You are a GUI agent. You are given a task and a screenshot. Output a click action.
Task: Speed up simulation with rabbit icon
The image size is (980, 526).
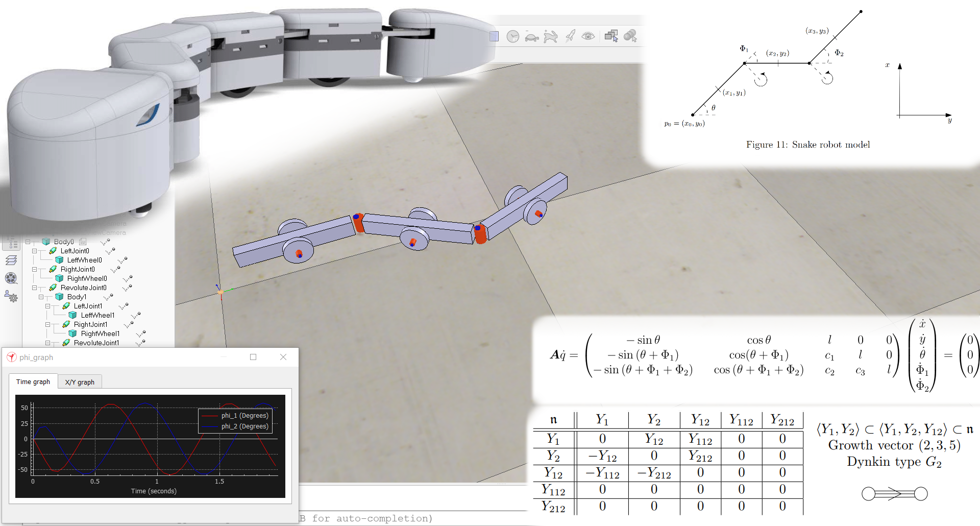[x=550, y=36]
